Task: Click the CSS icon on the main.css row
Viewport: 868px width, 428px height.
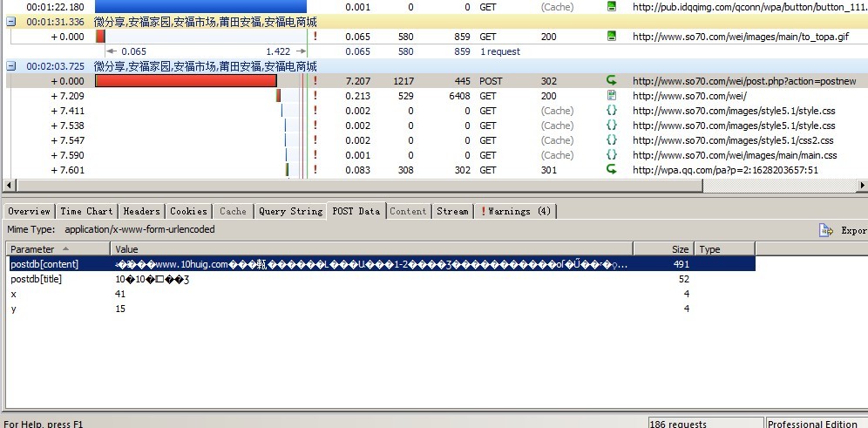Action: [x=612, y=155]
